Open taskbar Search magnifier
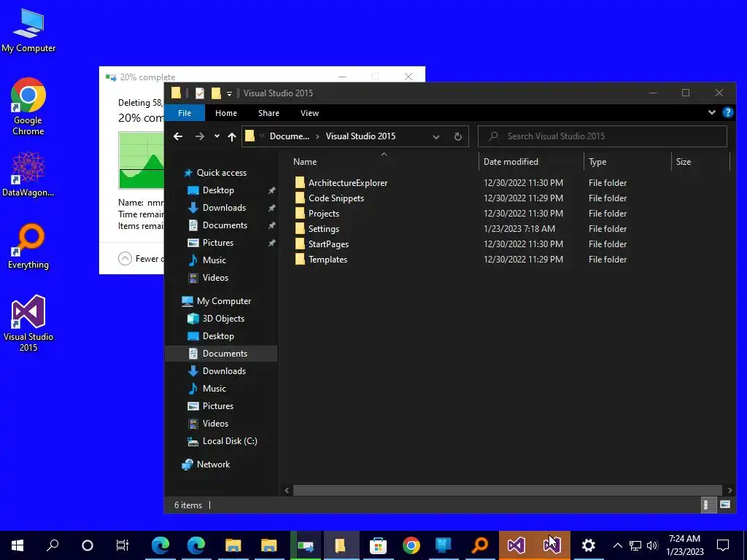 coord(53,545)
